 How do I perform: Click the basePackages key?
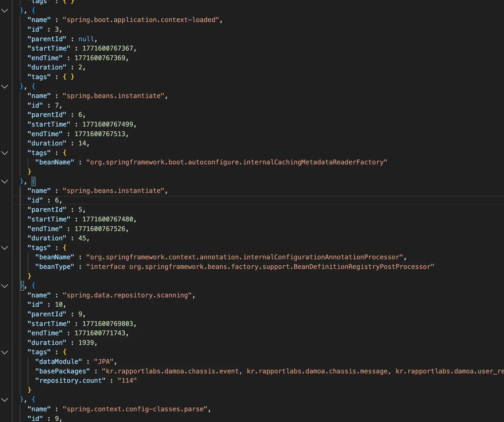62,371
